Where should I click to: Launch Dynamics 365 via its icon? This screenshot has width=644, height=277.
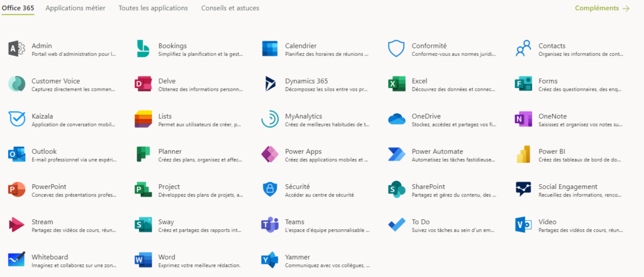(x=270, y=84)
